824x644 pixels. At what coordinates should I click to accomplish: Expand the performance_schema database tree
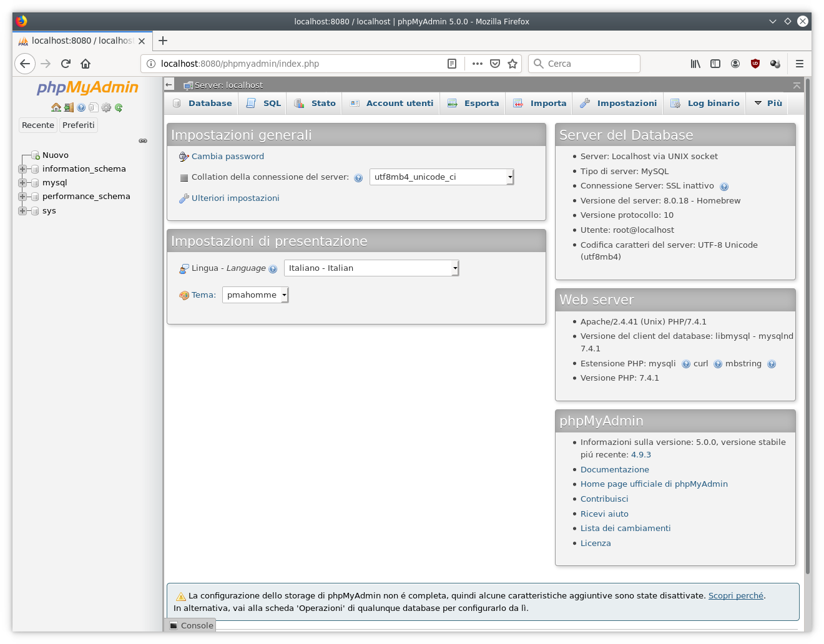(x=22, y=197)
